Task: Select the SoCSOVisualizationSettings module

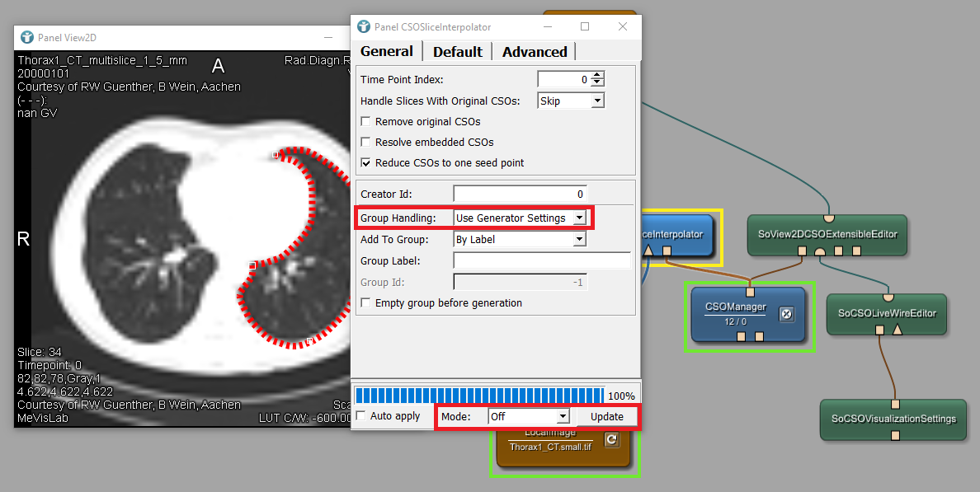Action: 893,418
